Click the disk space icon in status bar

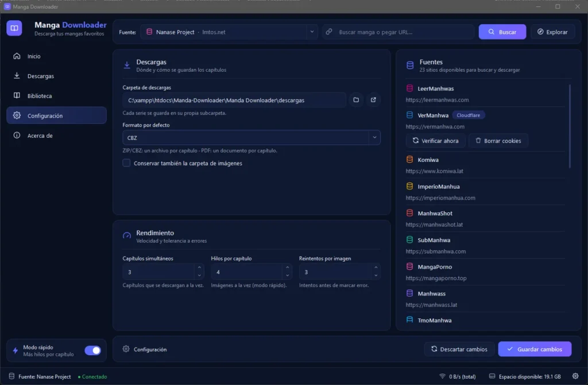click(x=492, y=376)
